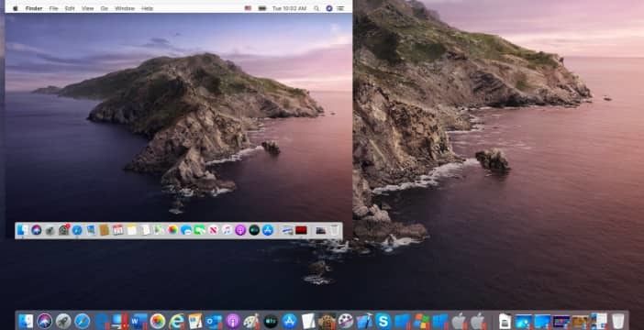
Task: Open Safari in the dark bottom dock
Action: pyautogui.click(x=83, y=321)
